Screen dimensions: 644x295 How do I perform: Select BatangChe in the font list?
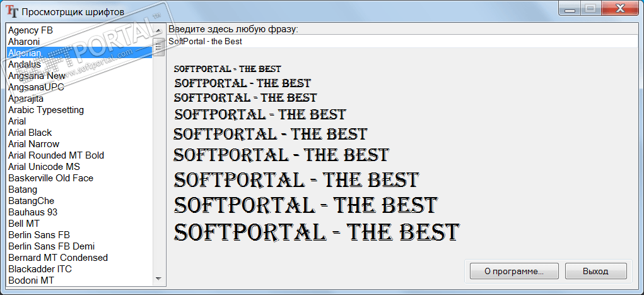tap(79, 201)
